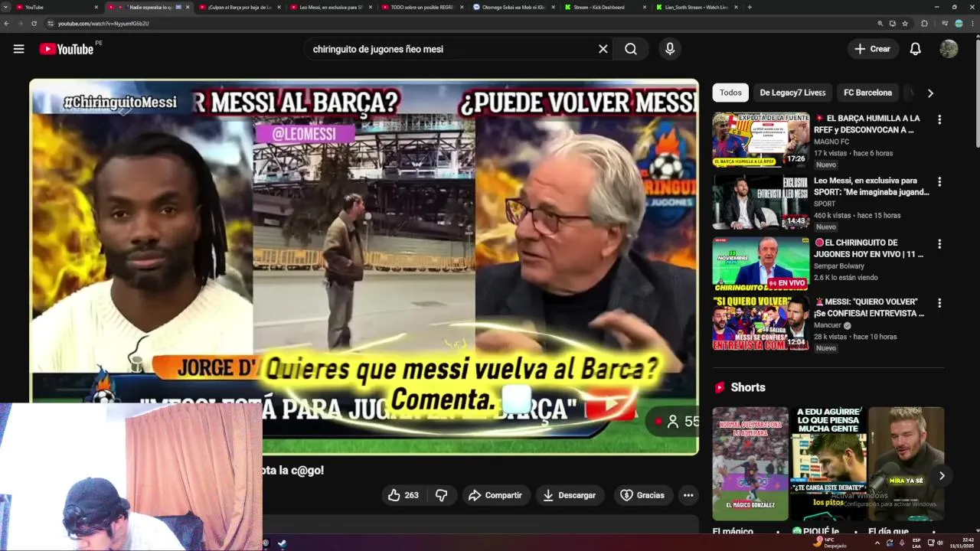The image size is (980, 551).
Task: Like the video (263 likes)
Action: point(403,495)
